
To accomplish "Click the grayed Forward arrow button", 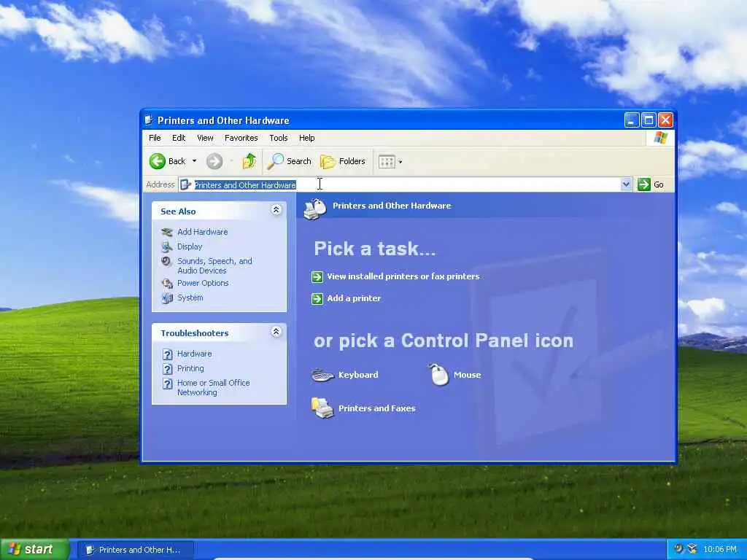I will [214, 161].
